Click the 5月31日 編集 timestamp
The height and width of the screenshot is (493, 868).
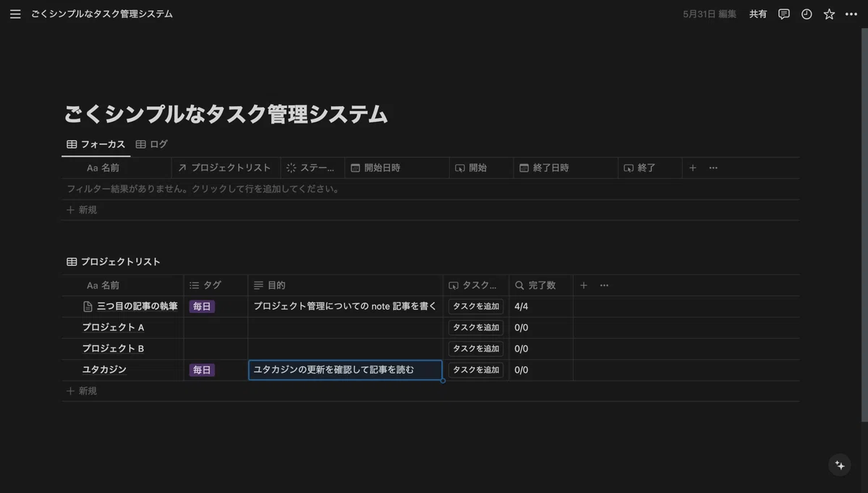click(710, 14)
